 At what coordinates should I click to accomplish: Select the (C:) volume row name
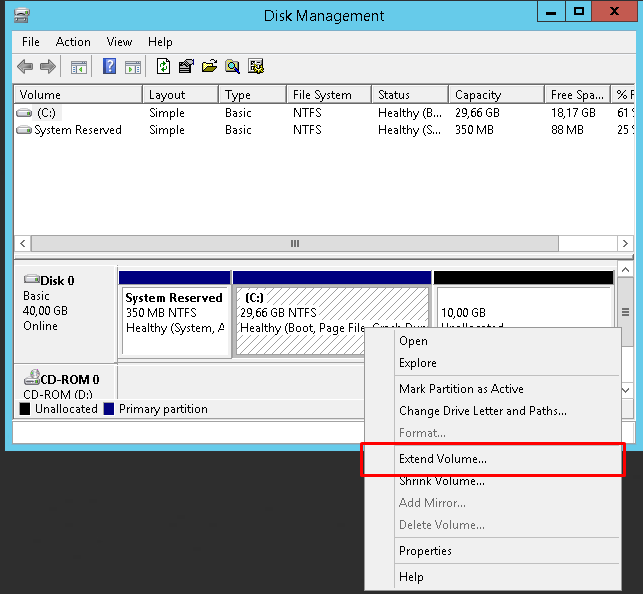pos(46,113)
